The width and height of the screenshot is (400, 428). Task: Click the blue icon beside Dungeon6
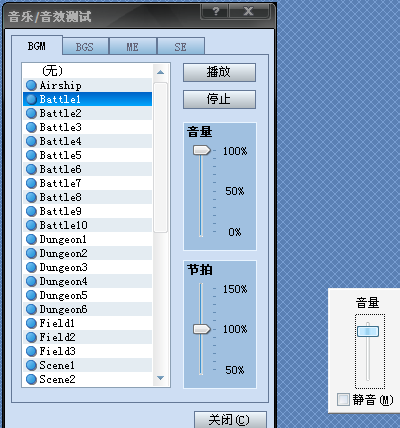[x=31, y=309]
